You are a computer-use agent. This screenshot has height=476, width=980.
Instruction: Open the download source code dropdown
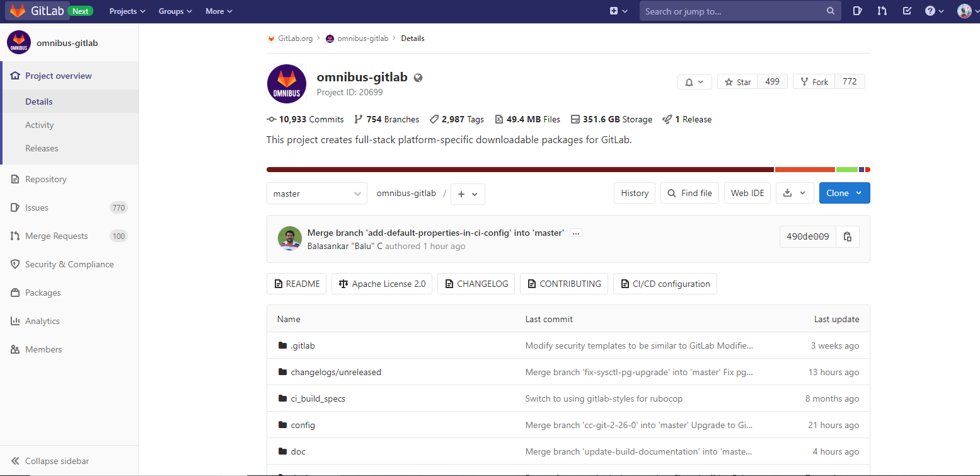click(794, 193)
